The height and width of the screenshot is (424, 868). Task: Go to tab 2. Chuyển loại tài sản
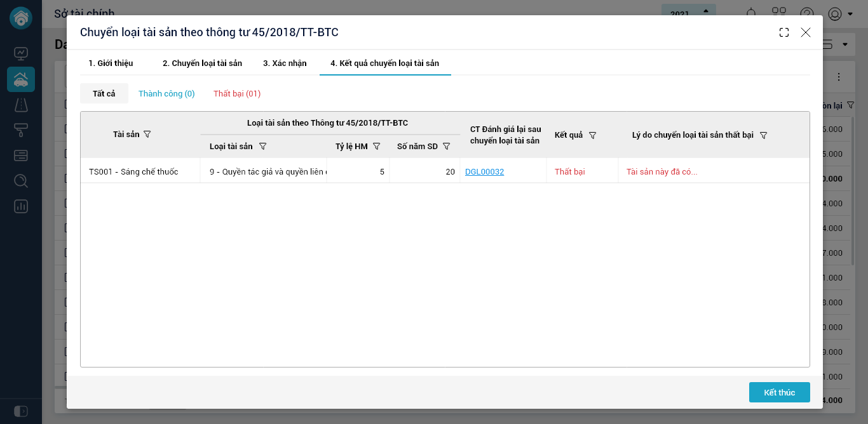coord(202,63)
